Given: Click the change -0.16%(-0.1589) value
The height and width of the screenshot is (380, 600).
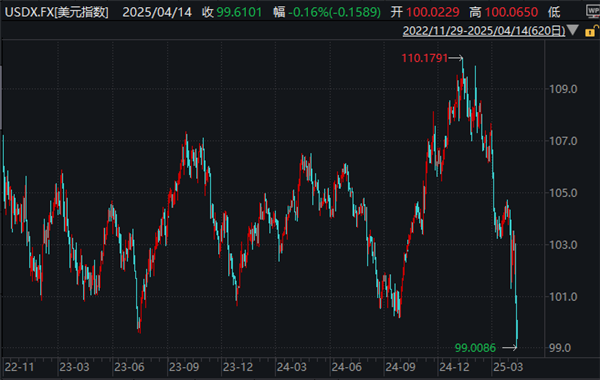Looking at the screenshot, I should tap(334, 12).
